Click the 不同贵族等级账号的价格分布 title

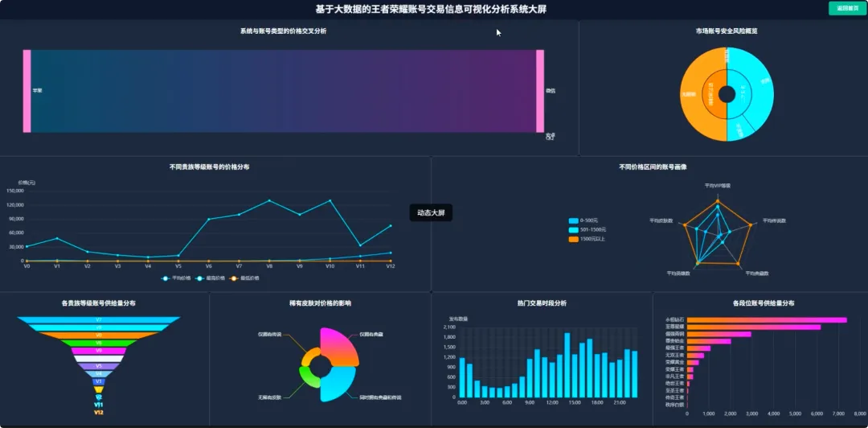(209, 167)
